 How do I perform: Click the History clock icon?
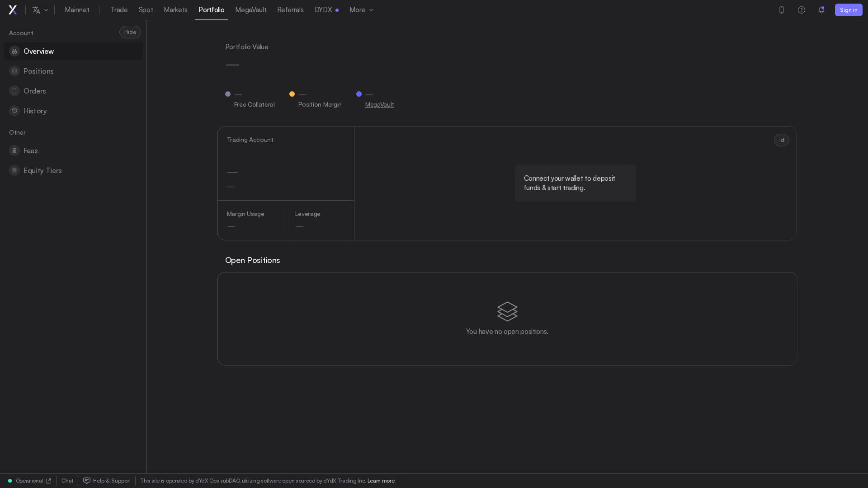(x=14, y=111)
